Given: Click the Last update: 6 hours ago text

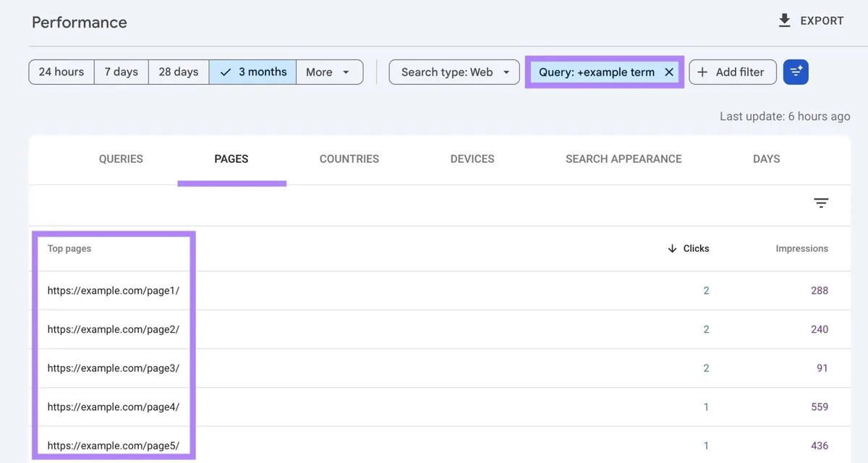Looking at the screenshot, I should point(785,116).
